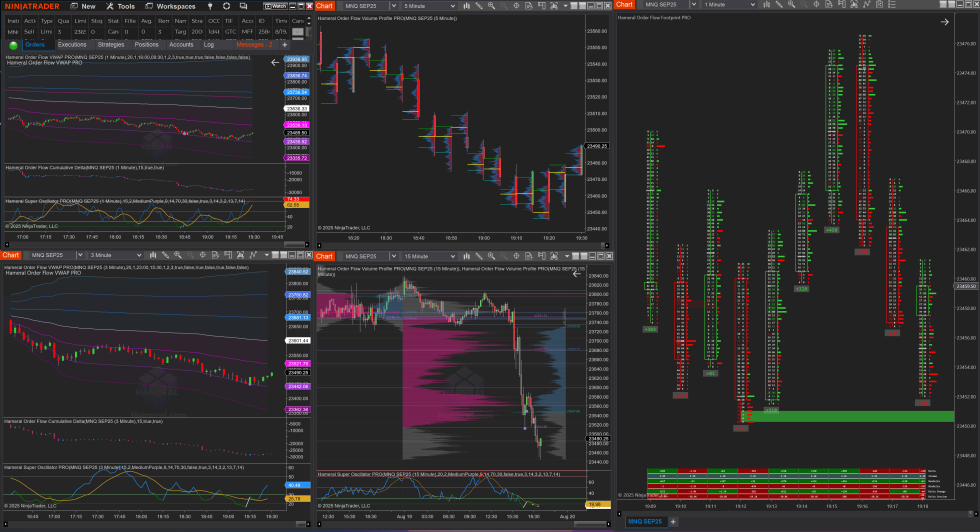Toggle crosshair cursor in 5 Minute chart
Screen dimensions: 980x532
coord(516,6)
